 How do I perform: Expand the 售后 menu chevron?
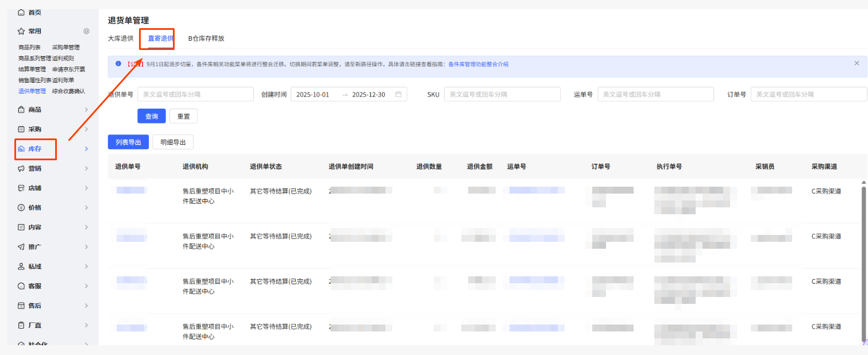tap(86, 306)
